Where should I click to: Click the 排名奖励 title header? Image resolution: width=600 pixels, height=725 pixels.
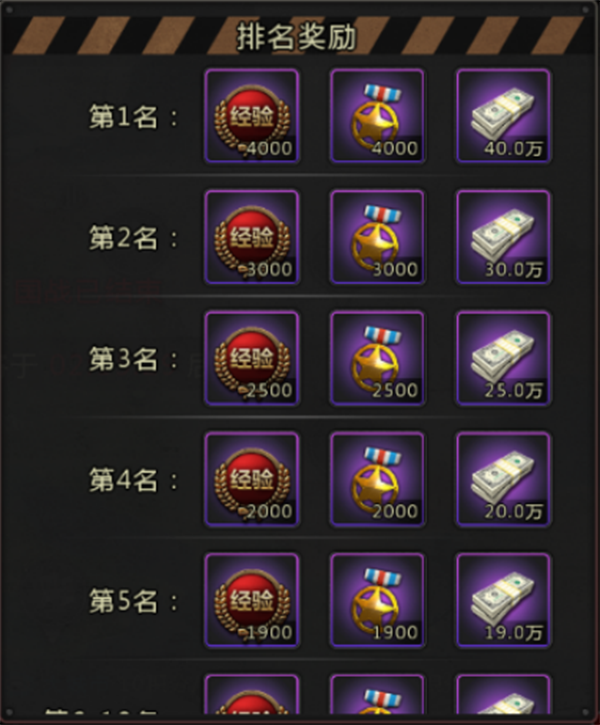(296, 37)
